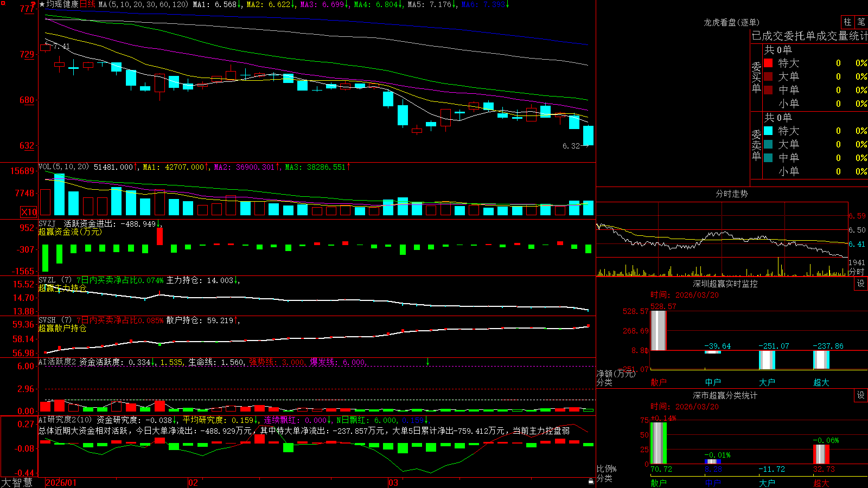Click the 6.32 low price label on the chart
Screen dimensions: 868x488
pos(571,146)
